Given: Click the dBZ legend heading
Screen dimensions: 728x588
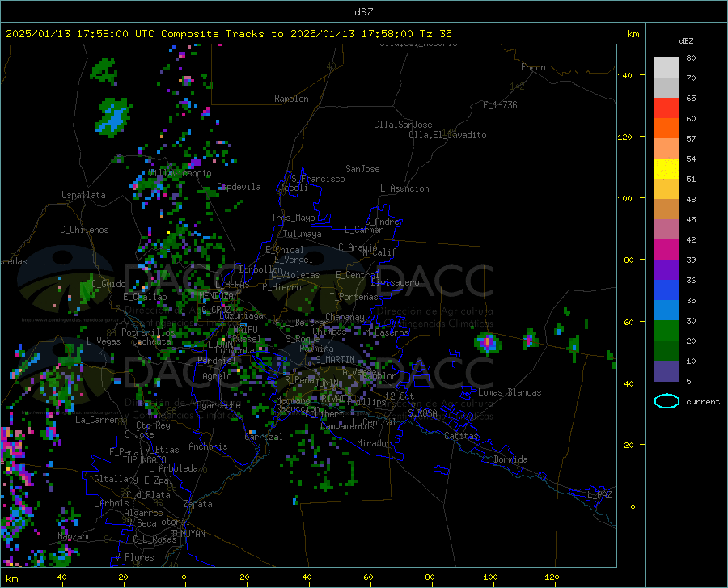Looking at the screenshot, I should coord(686,40).
